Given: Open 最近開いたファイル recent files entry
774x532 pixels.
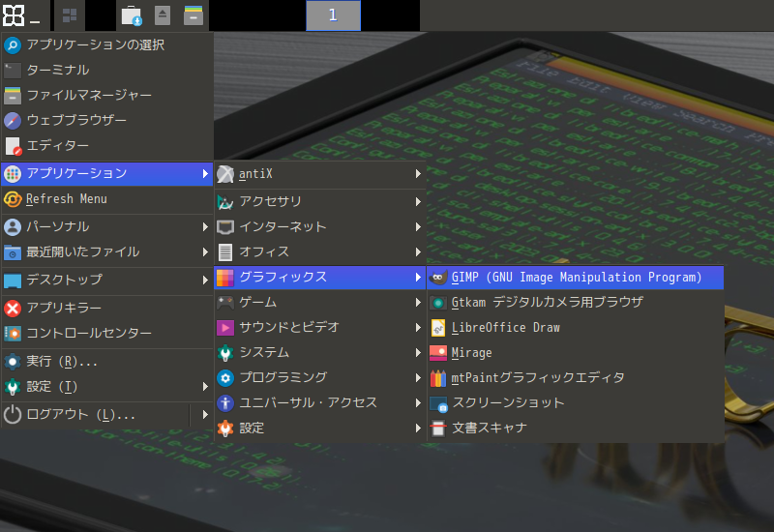Looking at the screenshot, I should (x=107, y=252).
